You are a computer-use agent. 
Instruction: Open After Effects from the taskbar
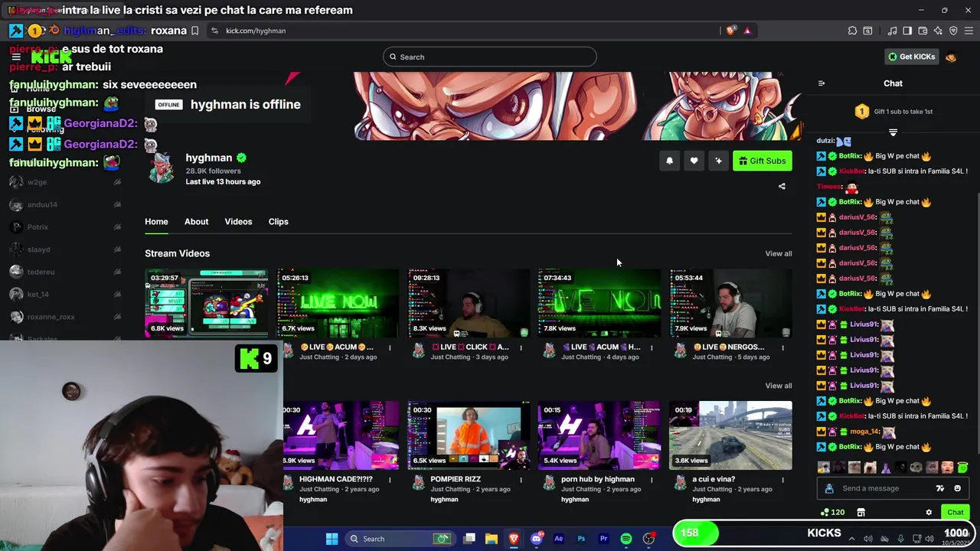click(x=559, y=539)
